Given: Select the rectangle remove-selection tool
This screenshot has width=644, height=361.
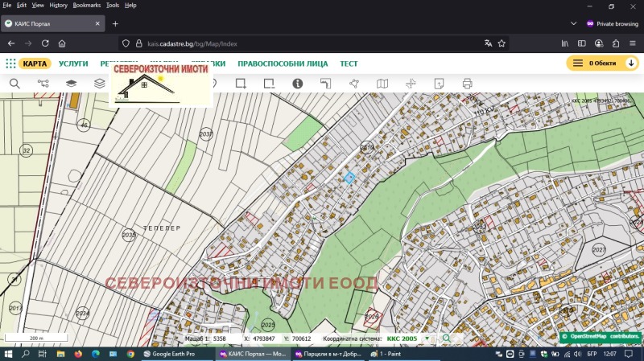Looking at the screenshot, I should pyautogui.click(x=269, y=84).
